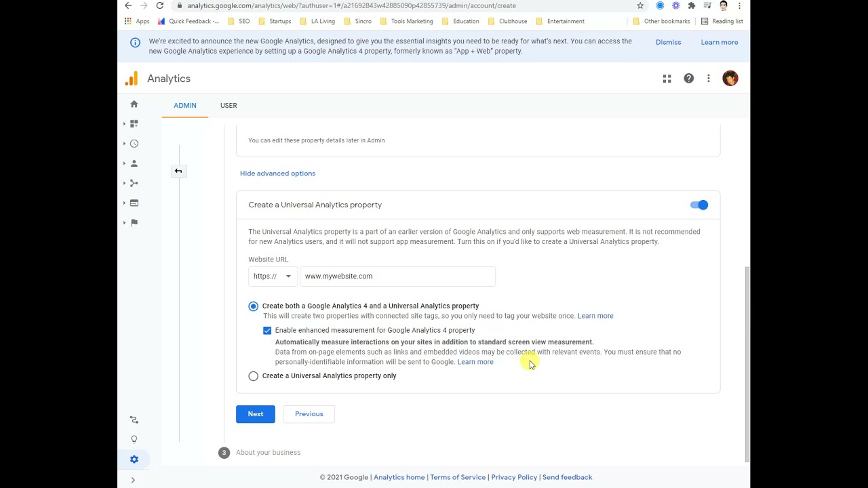Open the account avatar in Analytics header
The height and width of the screenshot is (488, 868).
click(730, 79)
